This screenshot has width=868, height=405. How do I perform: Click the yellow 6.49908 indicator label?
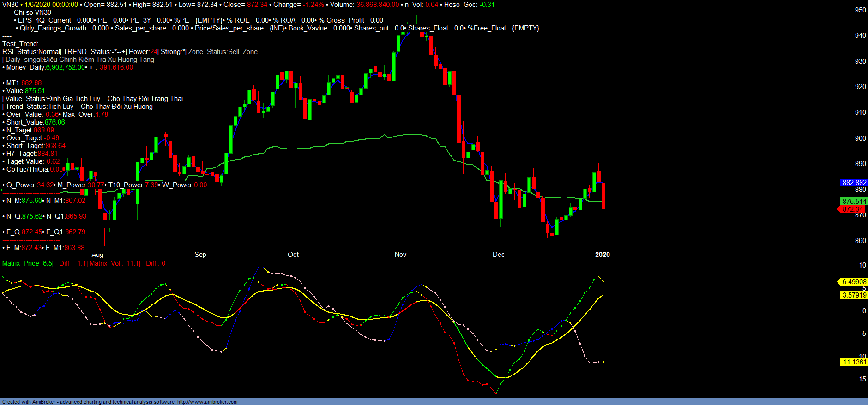pos(854,282)
